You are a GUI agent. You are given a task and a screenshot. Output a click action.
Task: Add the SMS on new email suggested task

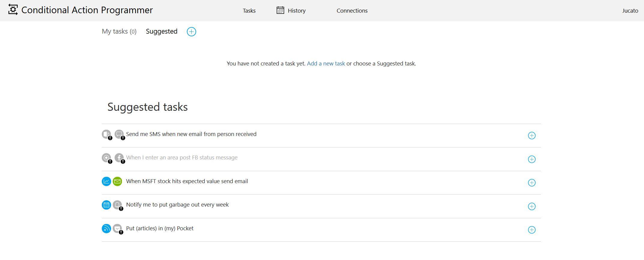point(531,136)
